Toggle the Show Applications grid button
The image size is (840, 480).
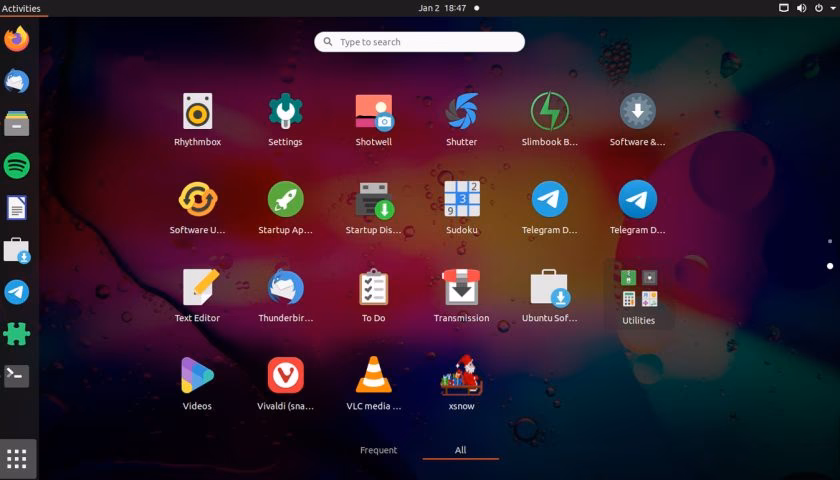pos(18,459)
